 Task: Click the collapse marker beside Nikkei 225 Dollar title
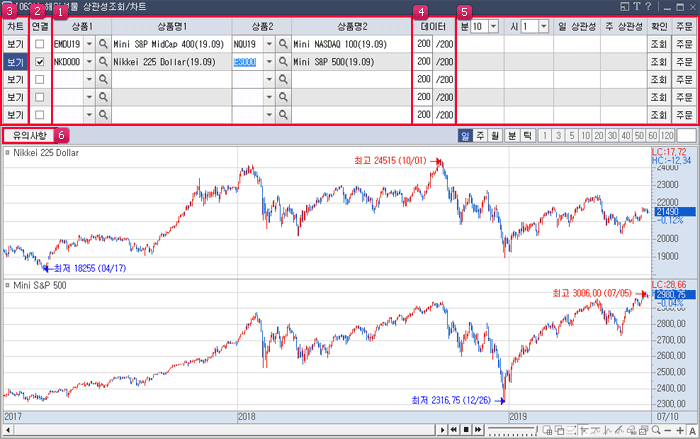coord(8,153)
